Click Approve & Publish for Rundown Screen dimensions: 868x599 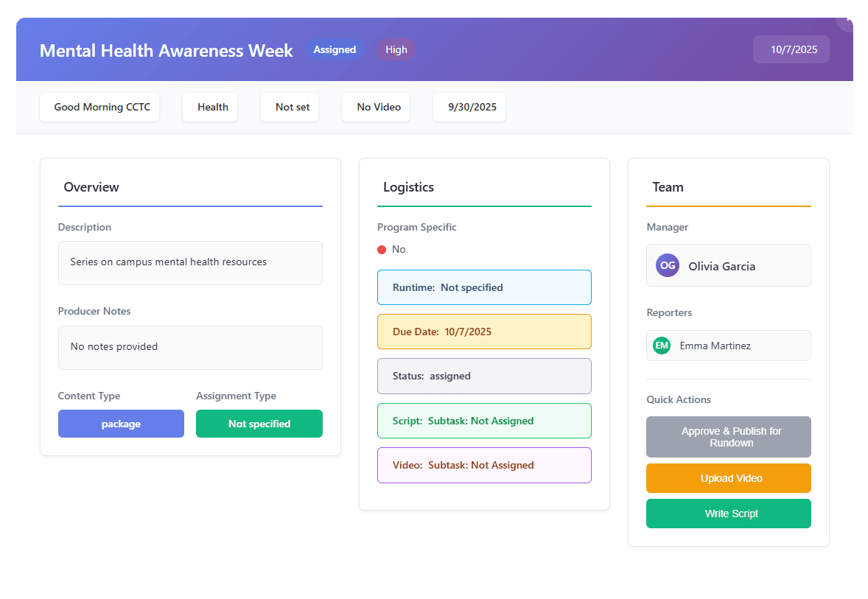click(728, 437)
